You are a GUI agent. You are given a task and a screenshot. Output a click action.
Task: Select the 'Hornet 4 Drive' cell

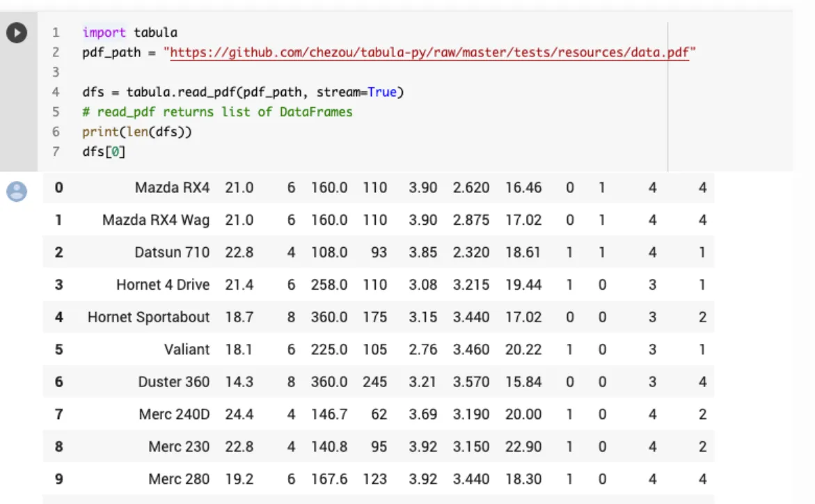163,285
